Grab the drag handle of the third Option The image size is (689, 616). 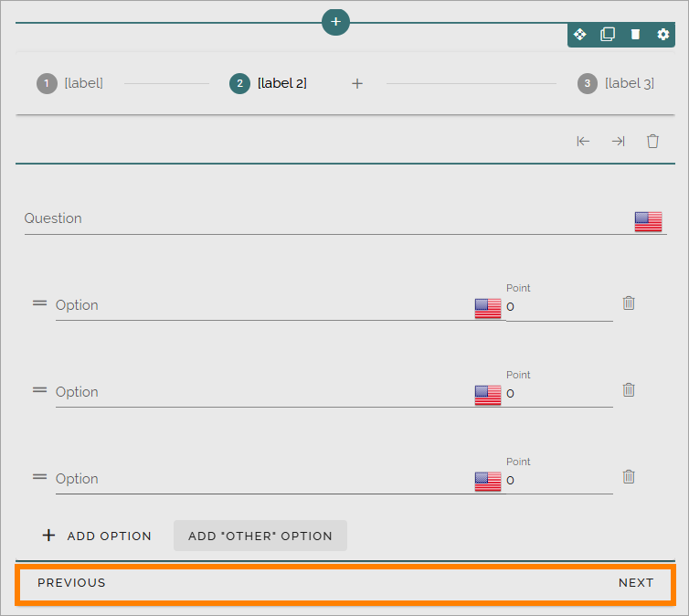click(x=39, y=477)
